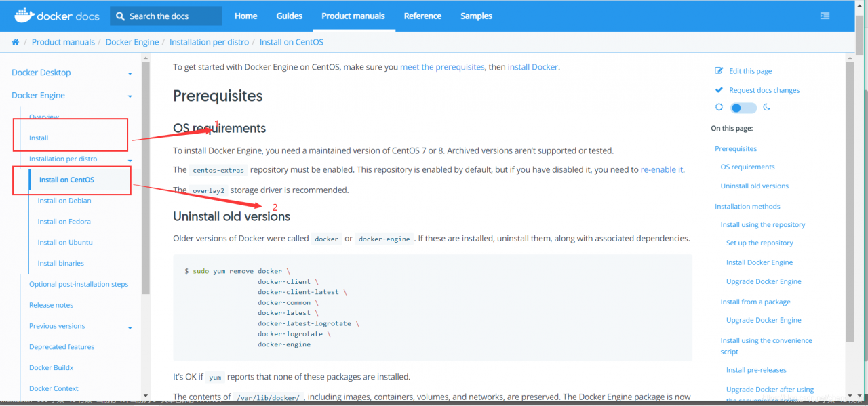
Task: Click the Edit this page pencil icon
Action: pyautogui.click(x=719, y=71)
